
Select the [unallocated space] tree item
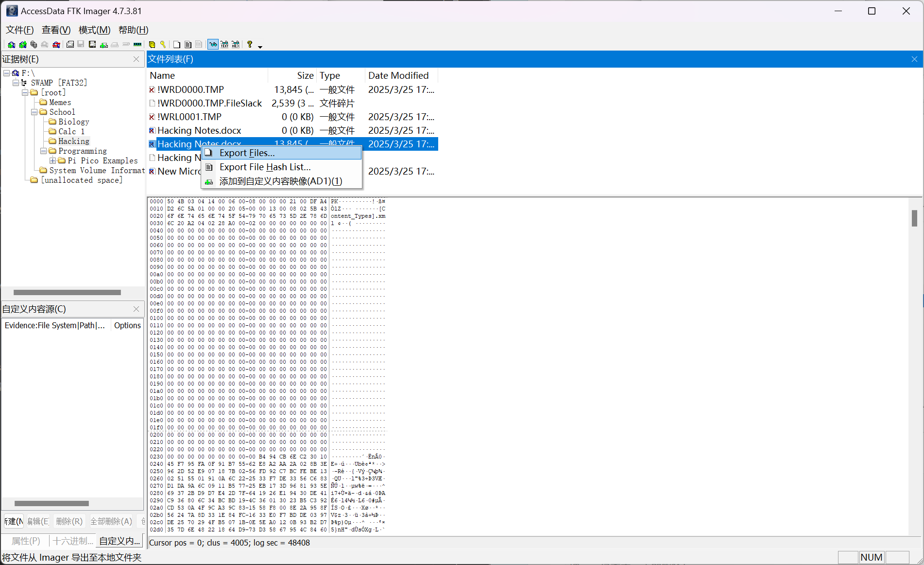[82, 180]
